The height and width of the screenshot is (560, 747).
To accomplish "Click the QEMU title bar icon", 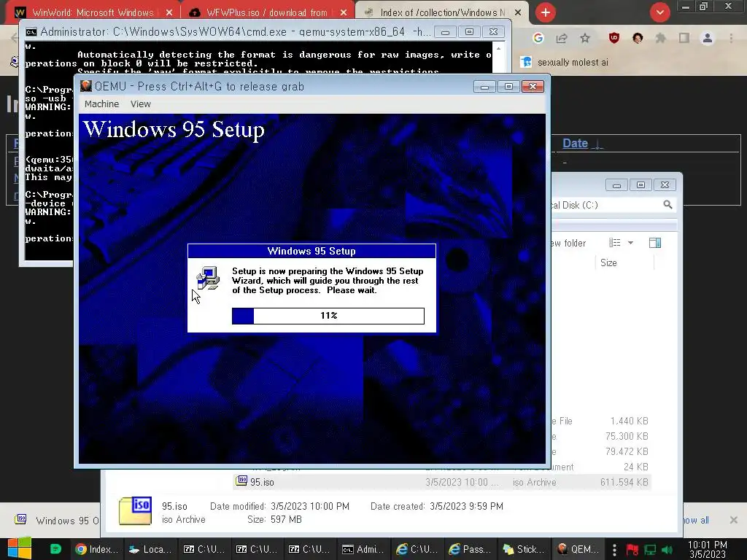I will coord(86,86).
